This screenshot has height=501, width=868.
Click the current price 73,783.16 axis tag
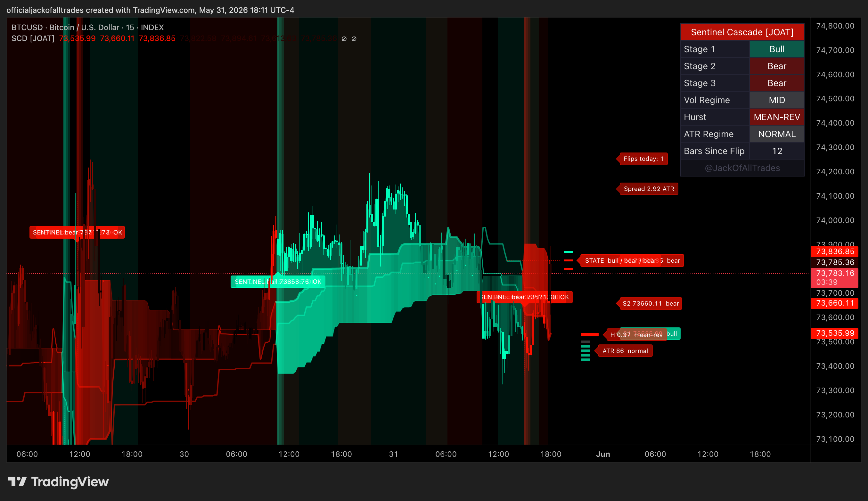834,277
